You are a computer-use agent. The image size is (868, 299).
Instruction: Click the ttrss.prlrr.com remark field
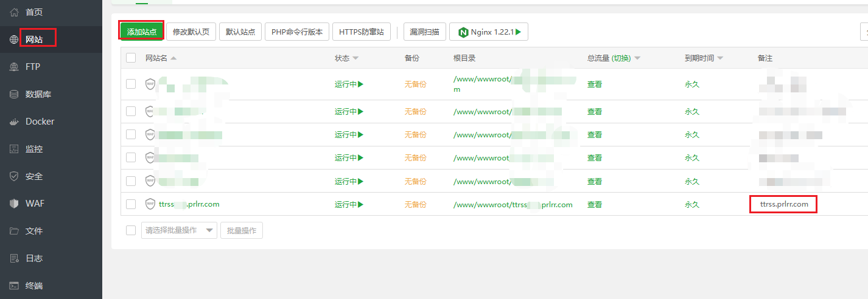tap(783, 204)
